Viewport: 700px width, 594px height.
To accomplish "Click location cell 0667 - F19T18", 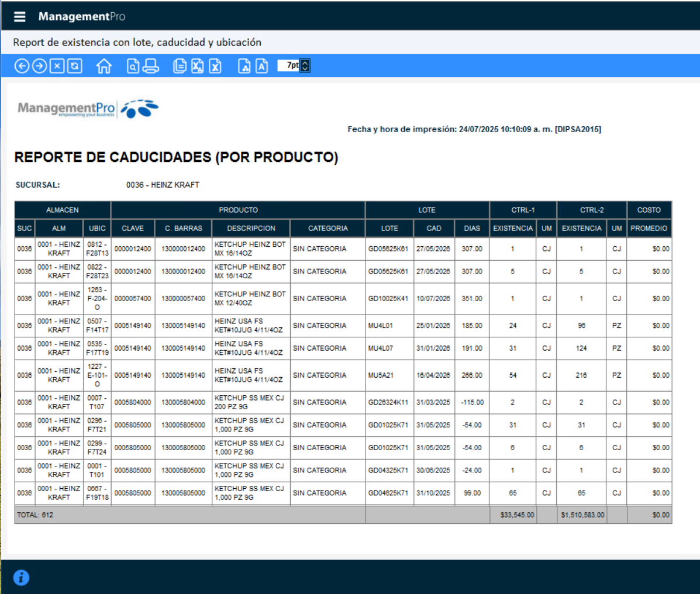I will coord(97,493).
